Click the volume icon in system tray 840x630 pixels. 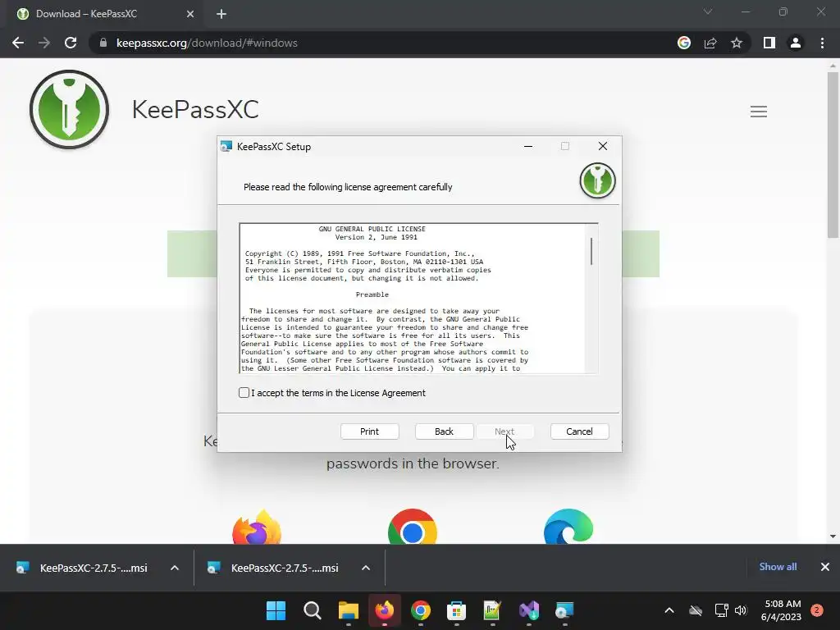coord(741,610)
